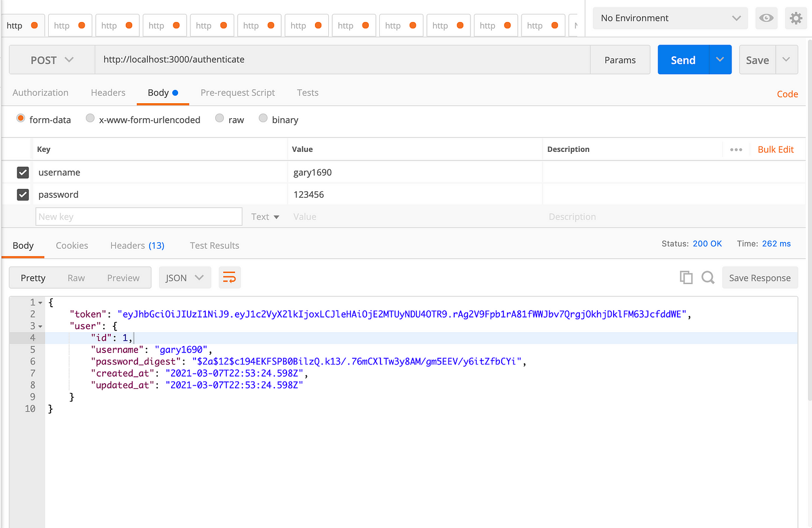Click the request URL field

point(342,60)
